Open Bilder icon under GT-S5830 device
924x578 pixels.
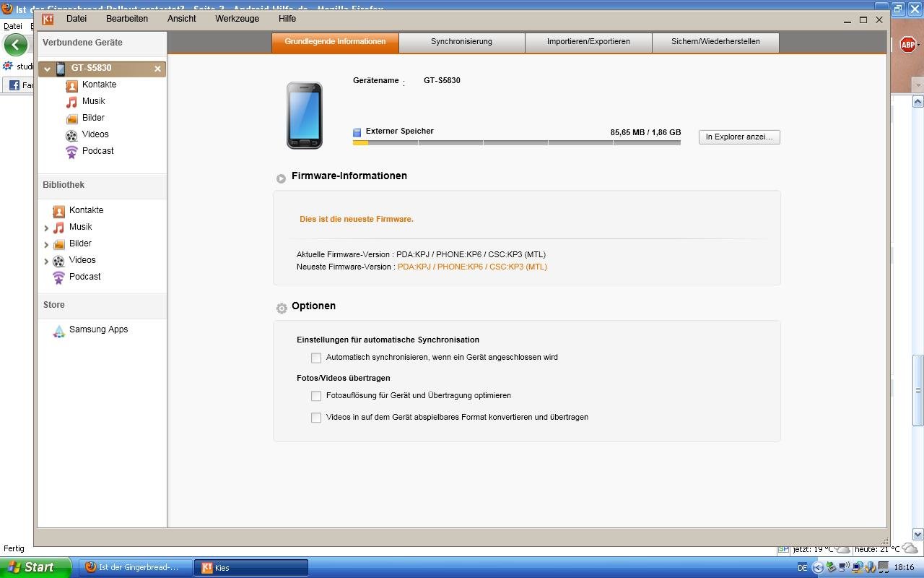point(71,118)
